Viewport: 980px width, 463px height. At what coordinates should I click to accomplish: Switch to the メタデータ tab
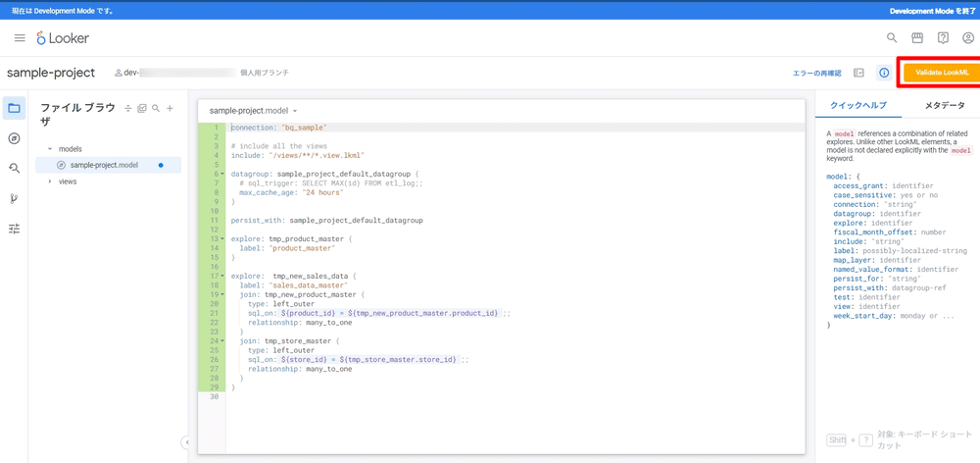[945, 105]
